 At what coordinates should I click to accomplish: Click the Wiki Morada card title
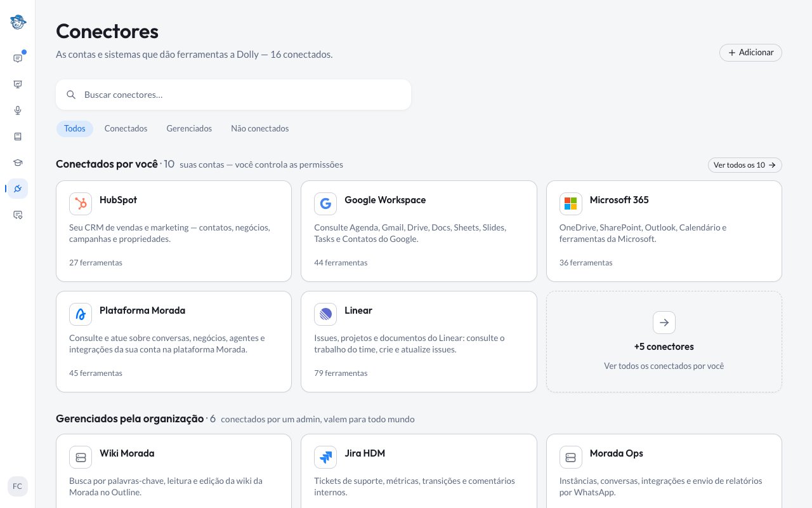(x=127, y=453)
